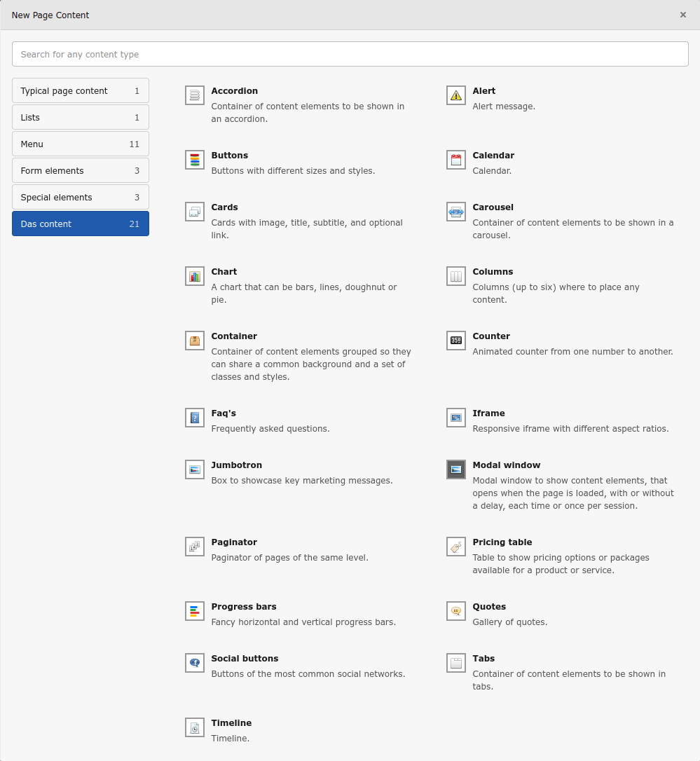
Task: Click the Alert content type icon
Action: click(x=455, y=95)
